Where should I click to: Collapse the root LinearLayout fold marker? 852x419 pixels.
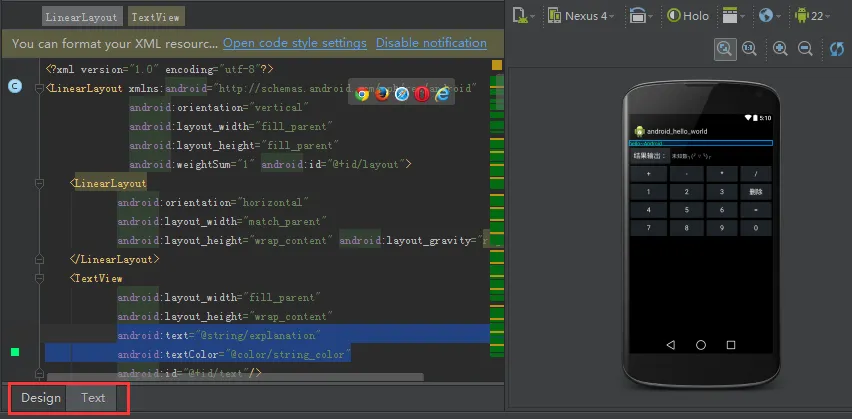click(39, 89)
